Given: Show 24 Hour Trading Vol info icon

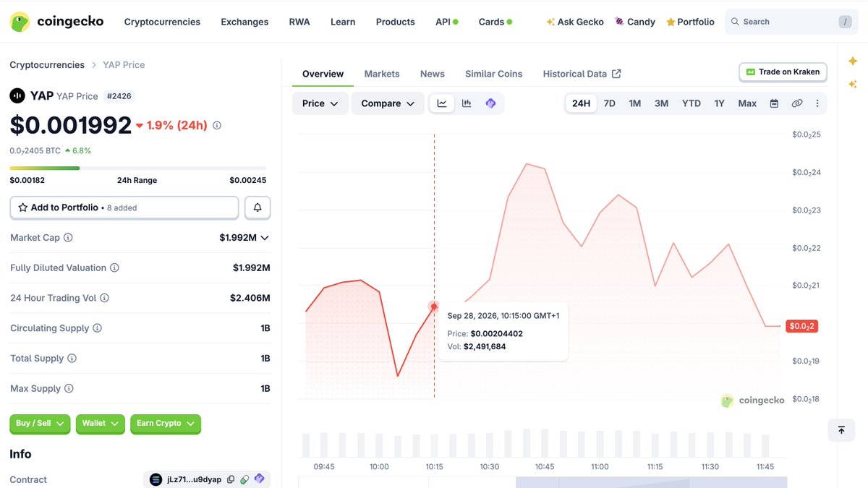Looking at the screenshot, I should pyautogui.click(x=104, y=298).
